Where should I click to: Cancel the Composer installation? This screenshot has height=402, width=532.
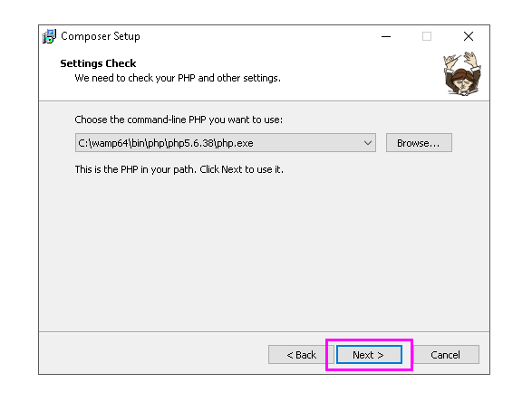point(445,355)
